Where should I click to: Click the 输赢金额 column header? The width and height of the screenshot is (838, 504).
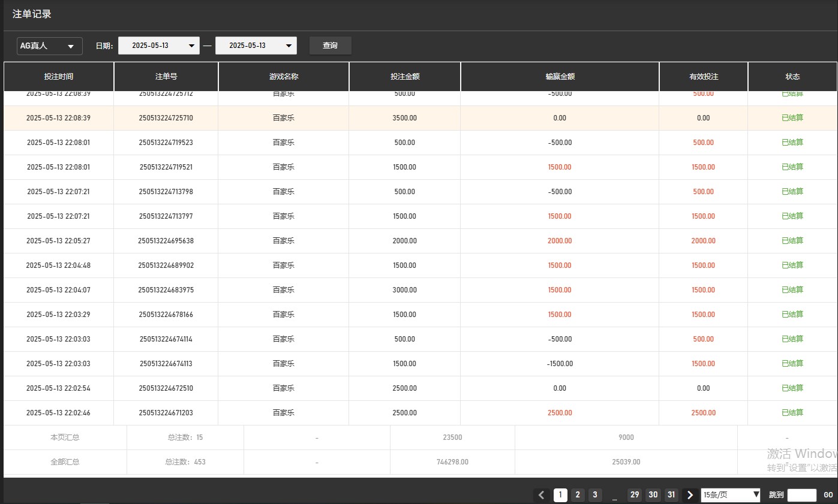tap(560, 77)
